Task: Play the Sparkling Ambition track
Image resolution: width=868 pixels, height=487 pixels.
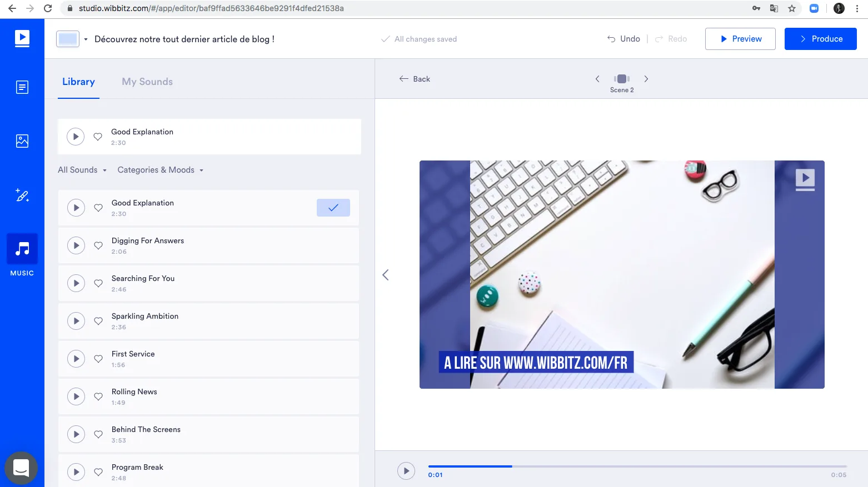Action: click(x=76, y=321)
